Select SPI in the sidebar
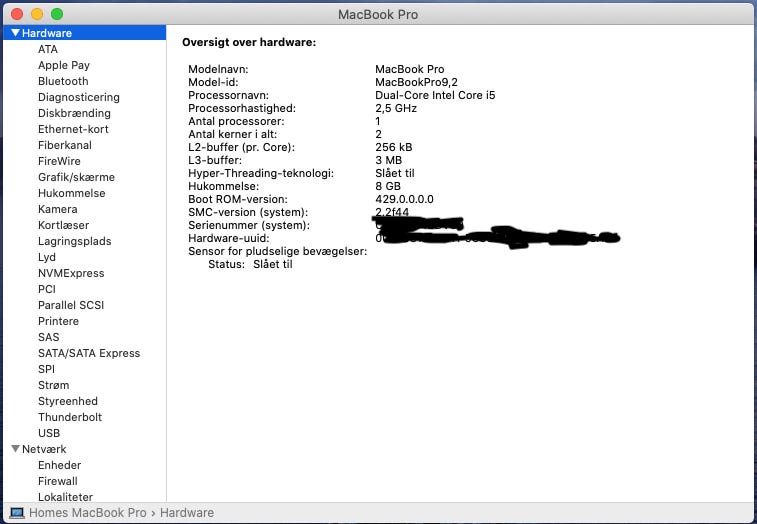This screenshot has height=524, width=757. click(x=46, y=369)
